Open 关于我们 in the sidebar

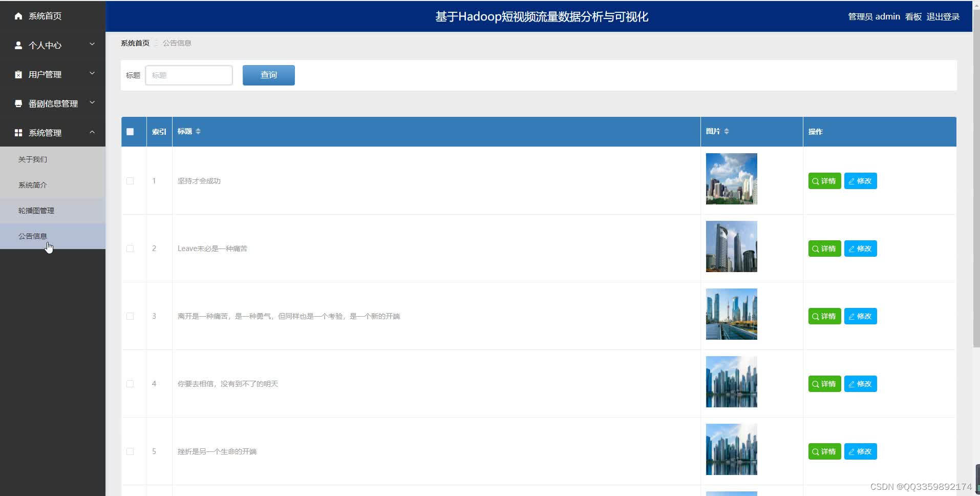pos(53,159)
